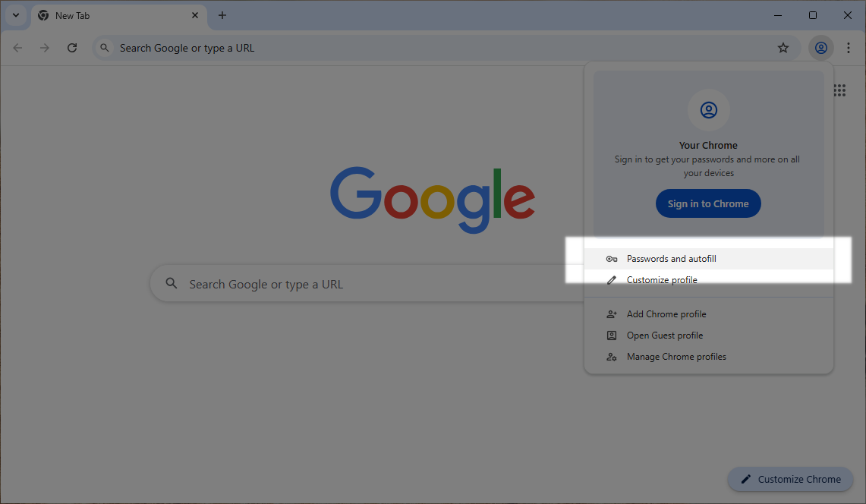Open Guest profile
Image resolution: width=866 pixels, height=504 pixels.
coord(709,335)
